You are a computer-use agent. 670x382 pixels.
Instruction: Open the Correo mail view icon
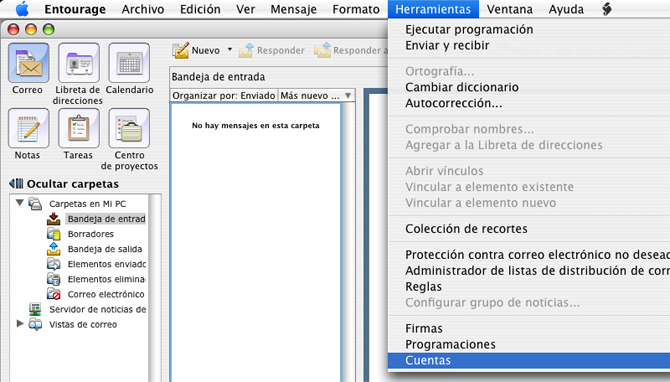tap(28, 63)
